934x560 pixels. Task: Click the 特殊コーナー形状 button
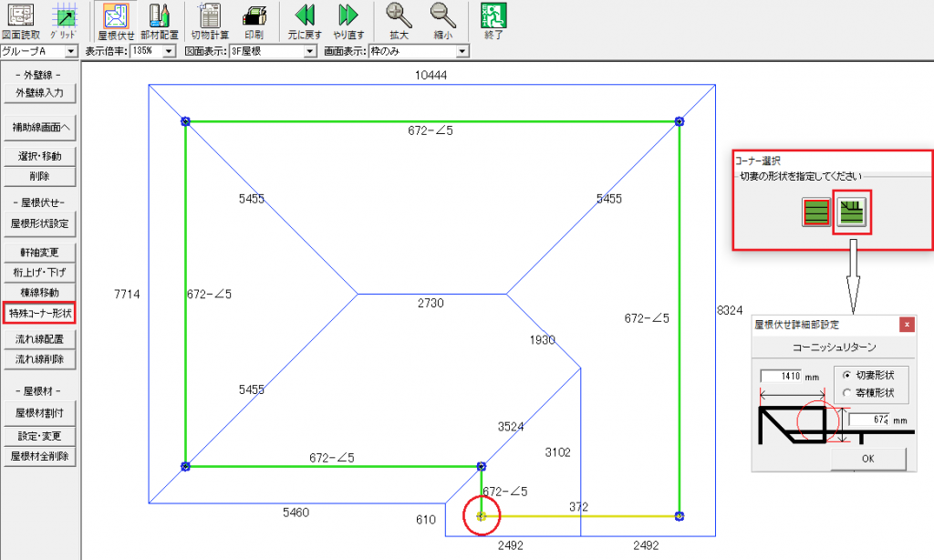[x=39, y=314]
